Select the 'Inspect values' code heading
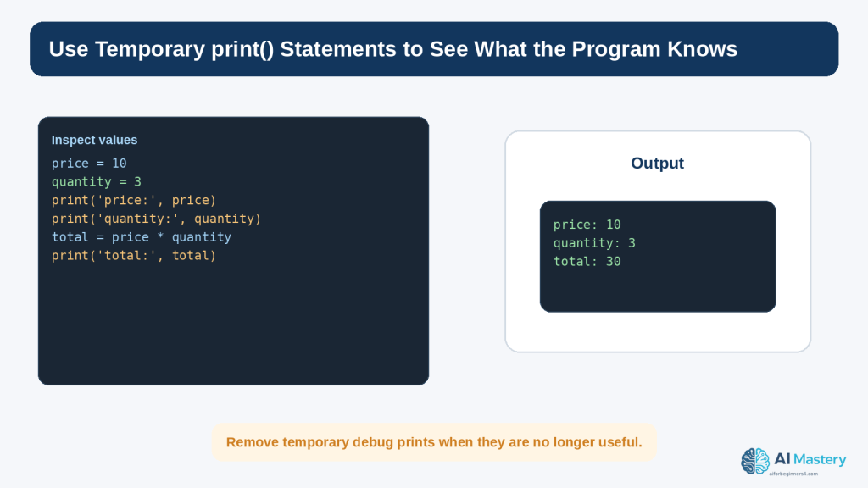Screen dimensions: 868x488 (x=94, y=140)
